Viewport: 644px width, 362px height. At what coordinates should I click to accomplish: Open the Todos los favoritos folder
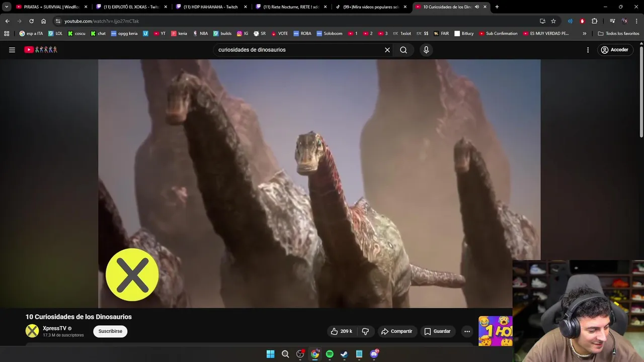click(x=618, y=34)
